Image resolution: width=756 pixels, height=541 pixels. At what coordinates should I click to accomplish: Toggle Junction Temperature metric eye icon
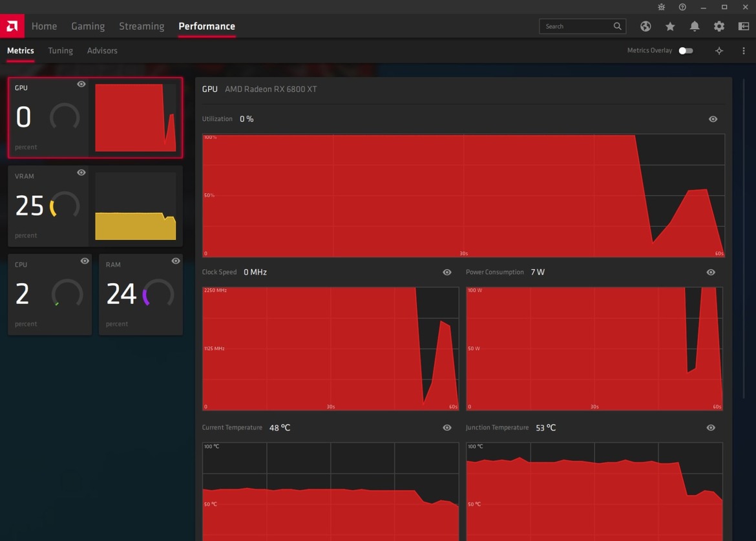point(711,428)
